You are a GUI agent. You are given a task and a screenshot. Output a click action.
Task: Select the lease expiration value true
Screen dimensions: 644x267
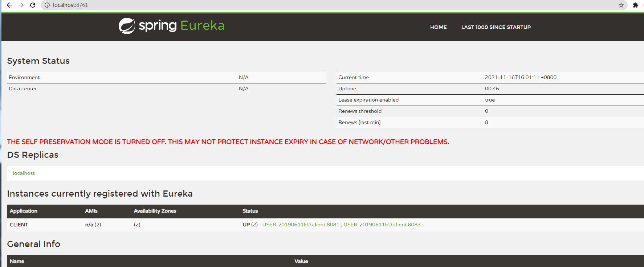tap(490, 100)
